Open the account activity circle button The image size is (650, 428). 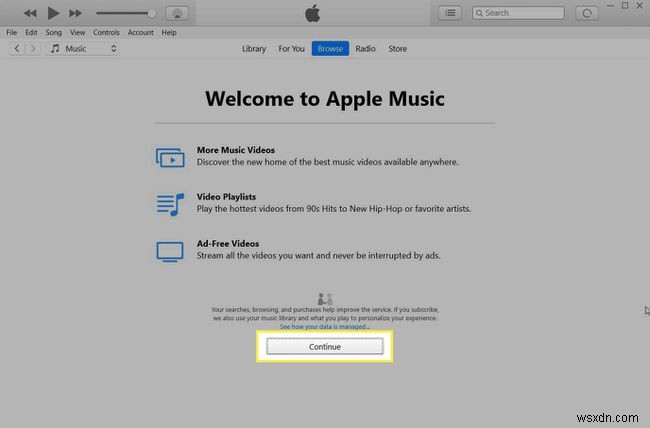click(x=587, y=13)
